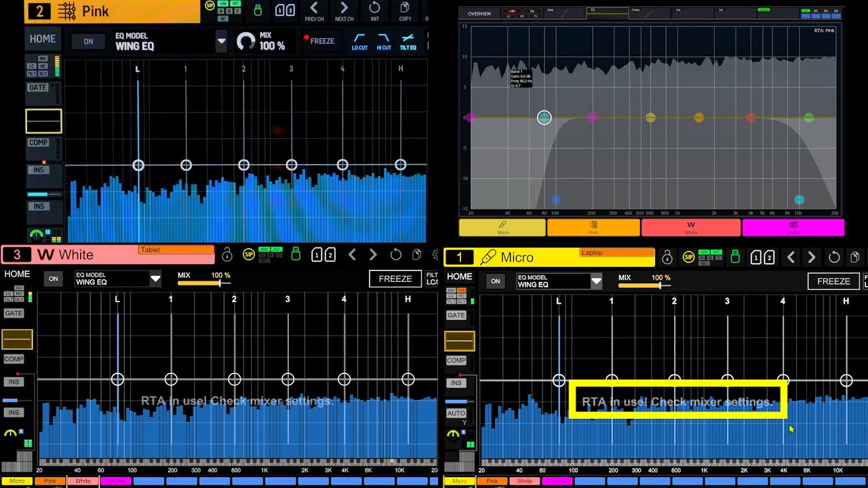Image resolution: width=868 pixels, height=488 pixels.
Task: Open EQ MODEL dropdown arrow in Micro panel
Action: click(596, 281)
